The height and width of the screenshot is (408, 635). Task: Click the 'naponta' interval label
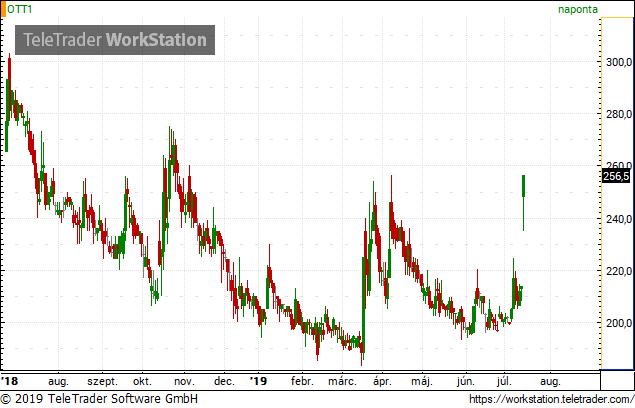click(578, 9)
